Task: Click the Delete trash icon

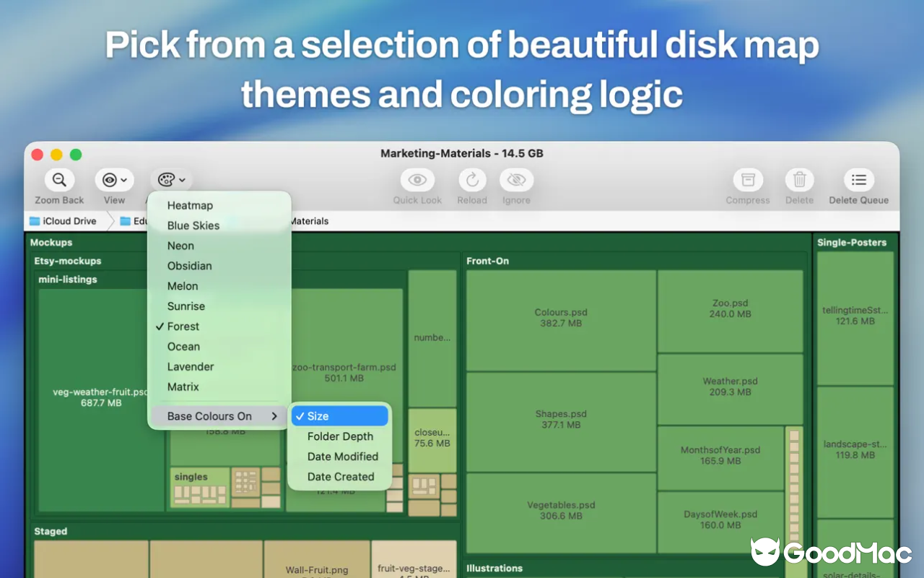Action: pos(799,180)
